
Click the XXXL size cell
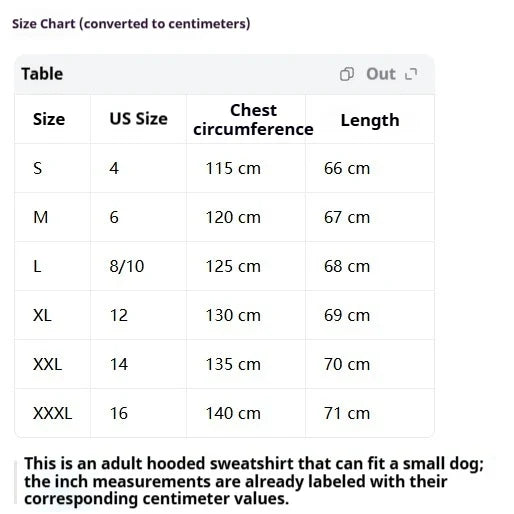click(52, 413)
